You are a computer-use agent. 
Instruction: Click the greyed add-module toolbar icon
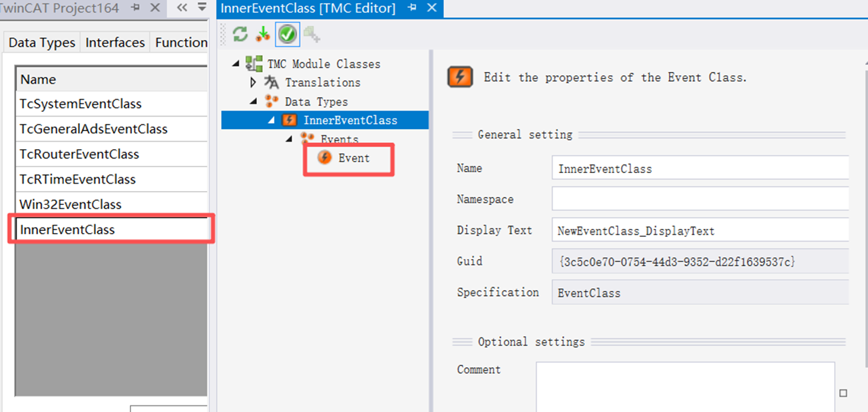click(312, 35)
